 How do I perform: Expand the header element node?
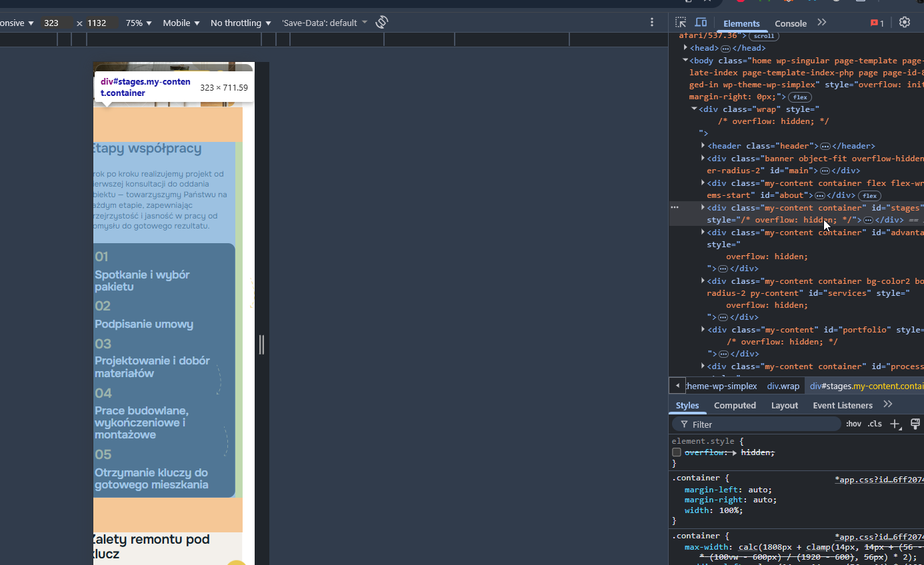click(703, 146)
